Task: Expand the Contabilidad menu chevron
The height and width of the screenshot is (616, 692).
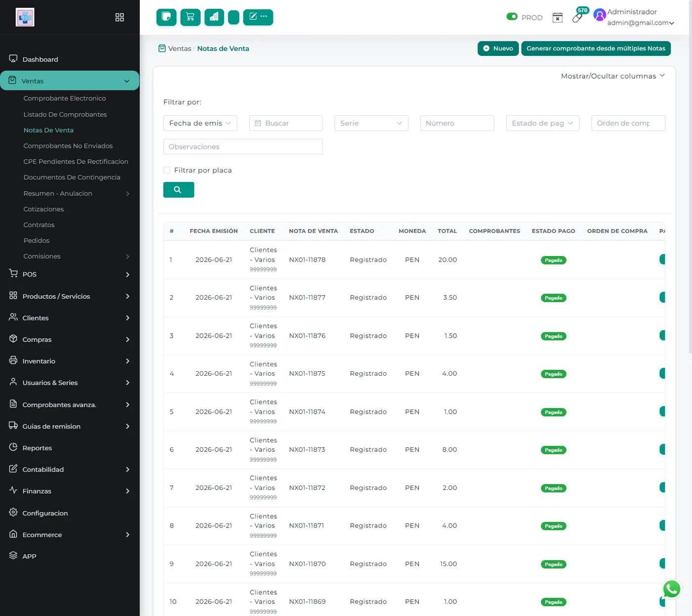Action: click(x=128, y=470)
